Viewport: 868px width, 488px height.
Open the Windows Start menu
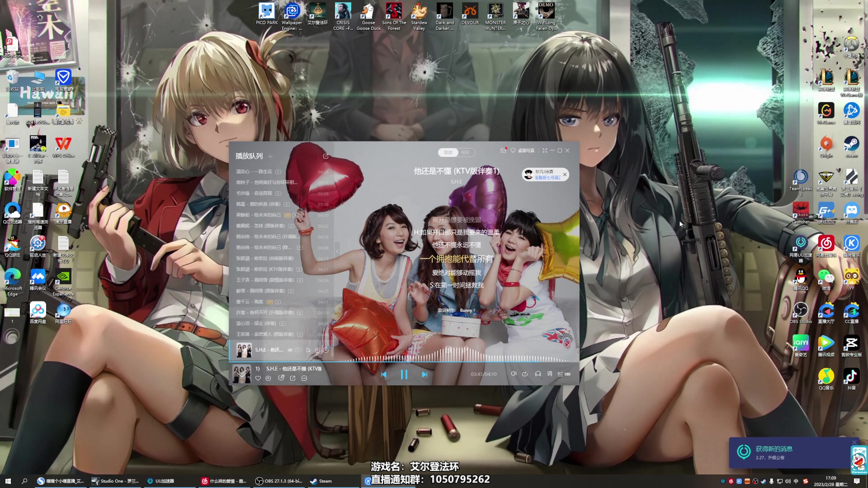coord(8,481)
